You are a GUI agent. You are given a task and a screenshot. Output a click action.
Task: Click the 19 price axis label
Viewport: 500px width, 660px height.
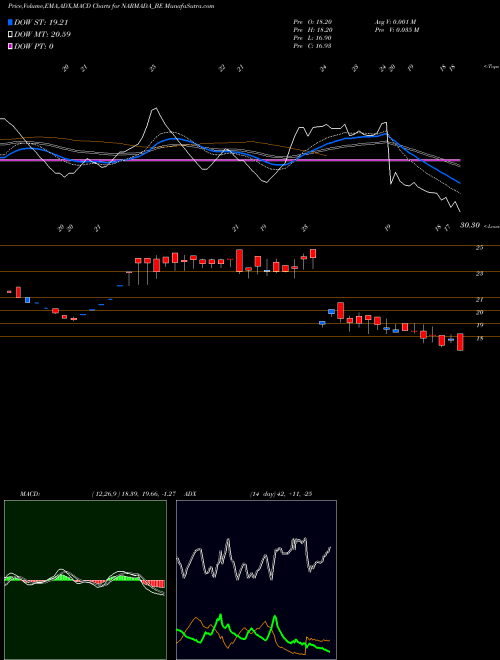click(x=479, y=325)
